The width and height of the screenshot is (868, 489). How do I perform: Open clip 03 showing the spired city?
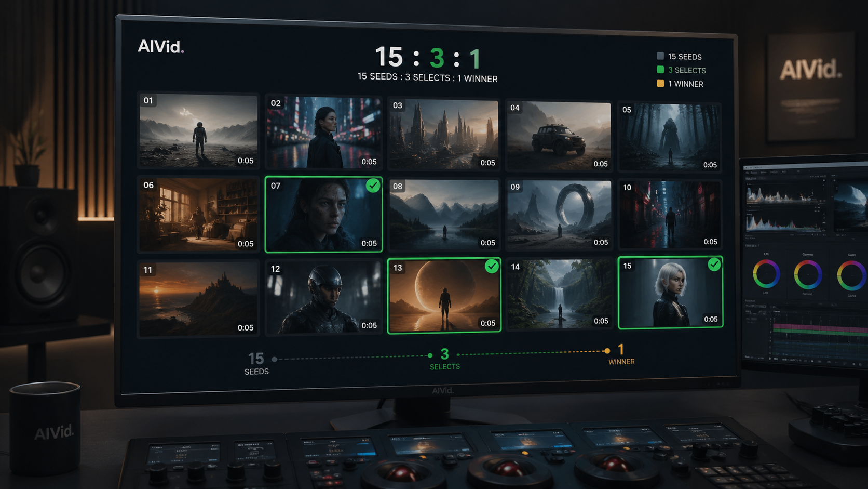click(x=444, y=135)
